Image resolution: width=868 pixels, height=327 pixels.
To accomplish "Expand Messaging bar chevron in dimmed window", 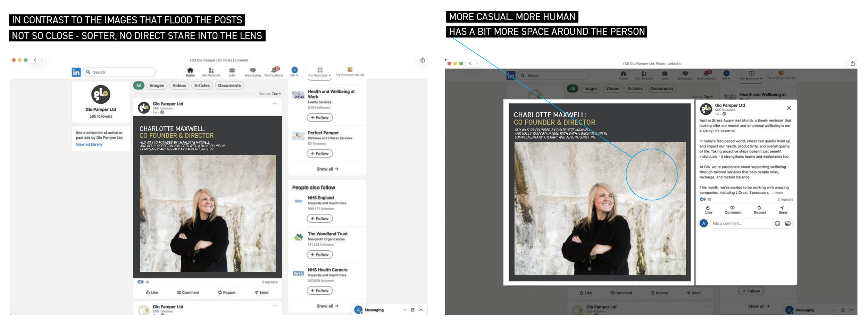I will tap(851, 310).
